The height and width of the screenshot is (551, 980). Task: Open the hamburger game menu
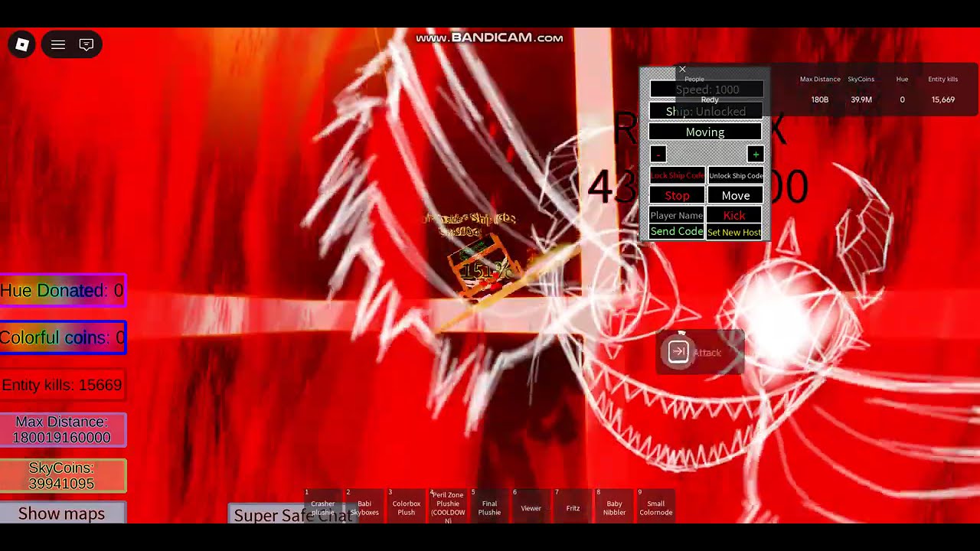pyautogui.click(x=57, y=44)
